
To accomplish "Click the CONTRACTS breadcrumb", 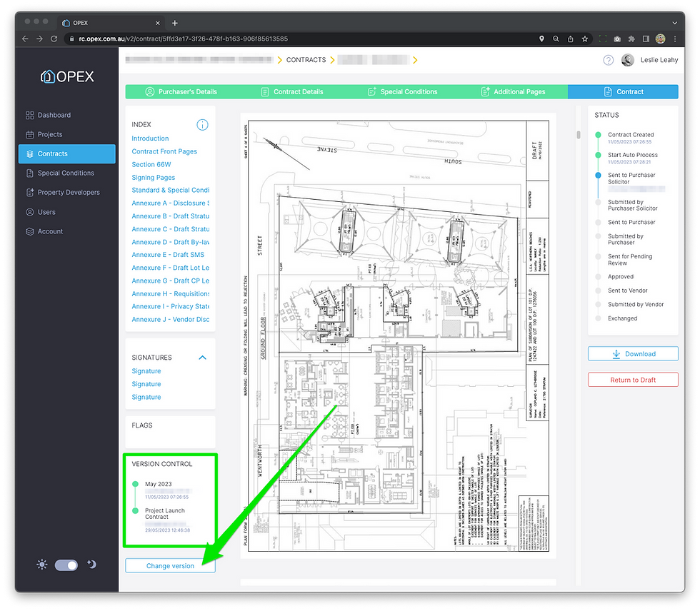I will (306, 60).
